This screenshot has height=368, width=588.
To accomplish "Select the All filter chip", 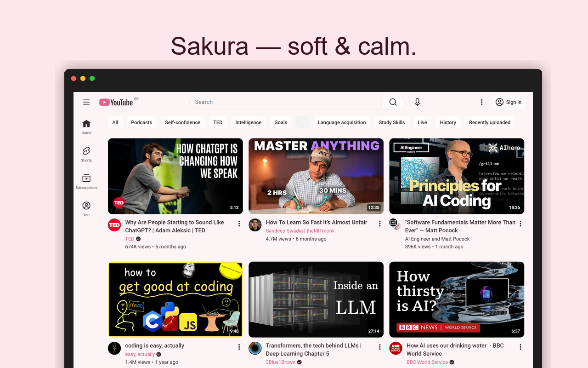I will pyautogui.click(x=115, y=122).
